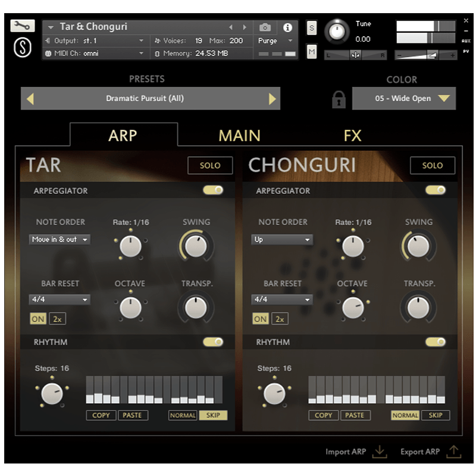Click the Chonguri Rate knob
476x476 pixels.
(353, 246)
